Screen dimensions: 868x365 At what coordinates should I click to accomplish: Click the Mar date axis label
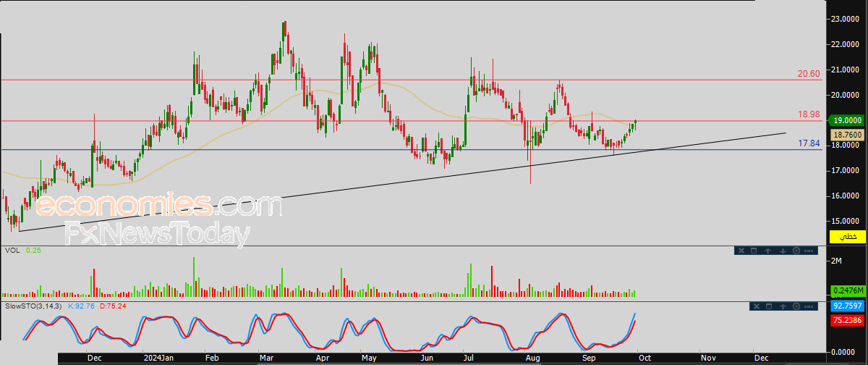pyautogui.click(x=268, y=358)
